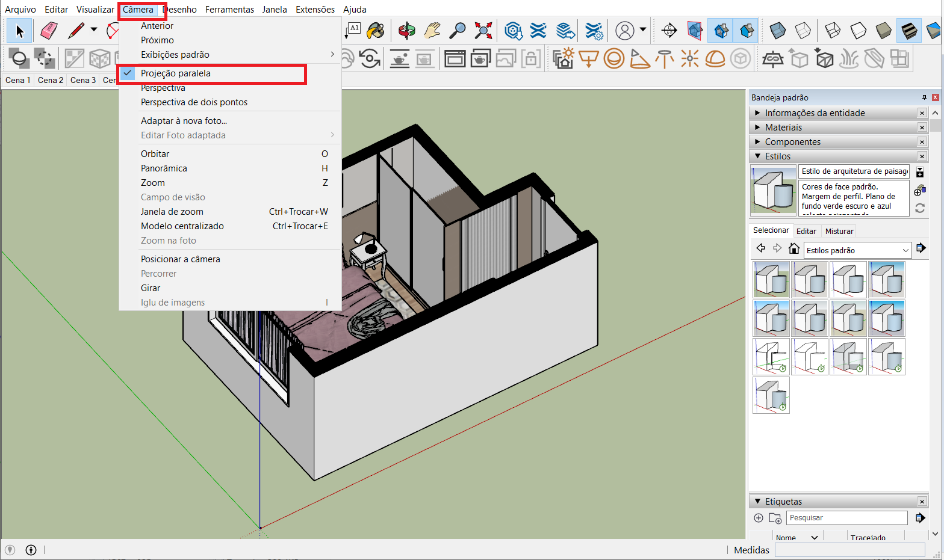The height and width of the screenshot is (560, 944).
Task: Click Janela de zoom menu entry
Action: [230, 212]
